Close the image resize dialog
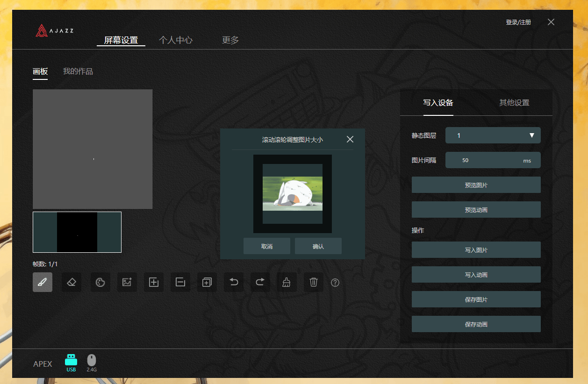The height and width of the screenshot is (384, 588). 350,139
